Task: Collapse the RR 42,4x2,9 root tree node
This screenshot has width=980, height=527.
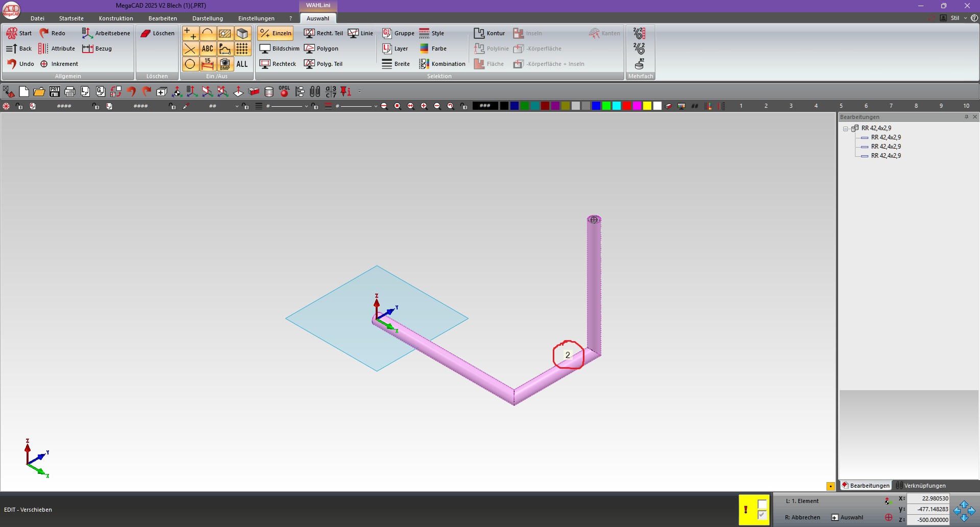Action: click(846, 129)
